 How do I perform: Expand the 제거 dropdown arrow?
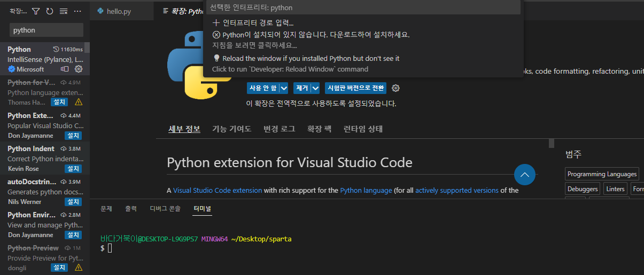click(x=315, y=88)
